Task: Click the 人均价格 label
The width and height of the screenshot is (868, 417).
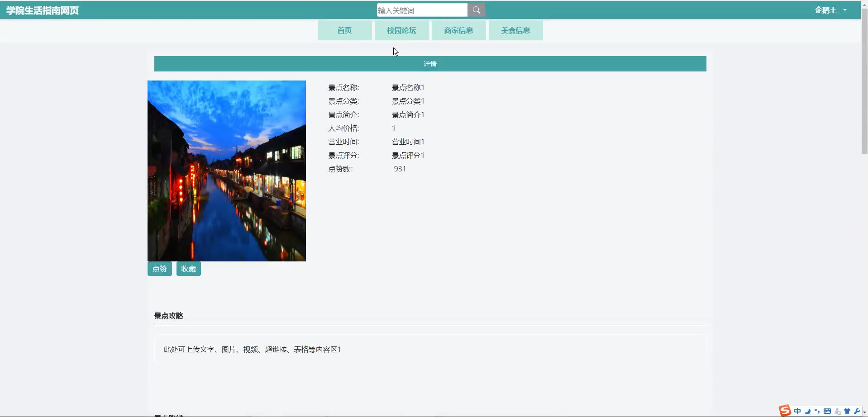Action: tap(343, 128)
